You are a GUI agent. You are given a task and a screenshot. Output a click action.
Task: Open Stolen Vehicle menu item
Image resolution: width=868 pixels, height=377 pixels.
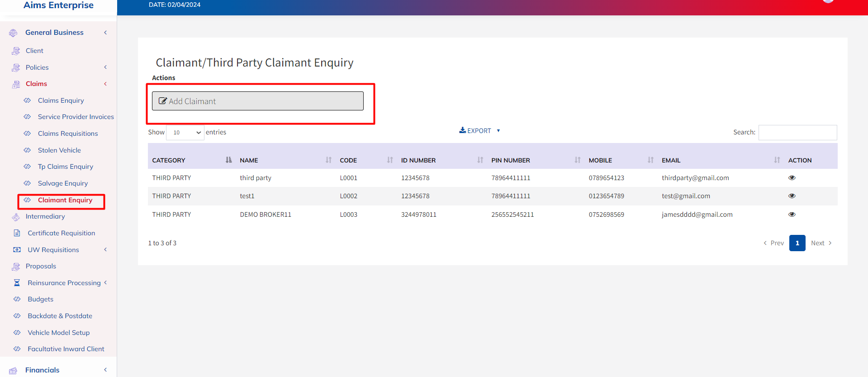[59, 150]
